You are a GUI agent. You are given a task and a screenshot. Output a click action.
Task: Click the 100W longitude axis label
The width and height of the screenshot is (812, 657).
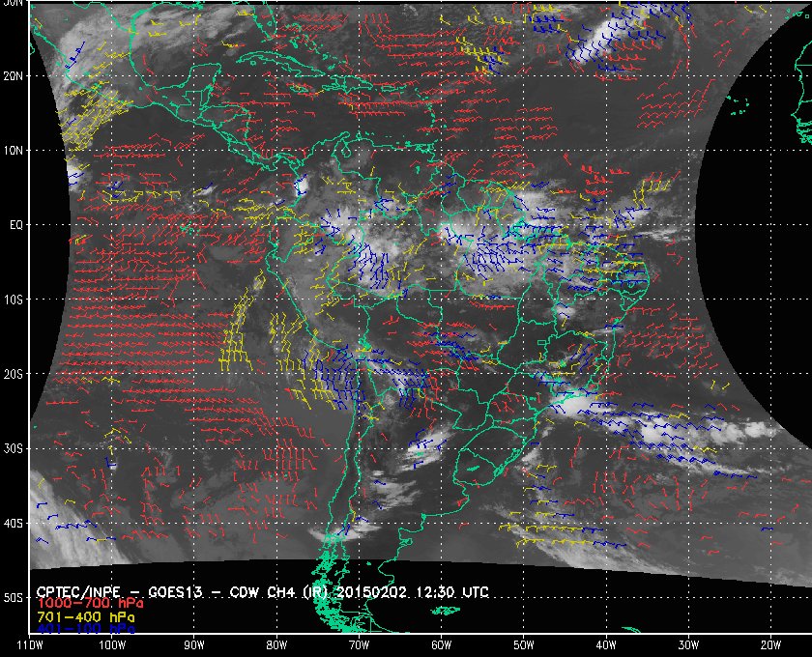[x=112, y=643]
